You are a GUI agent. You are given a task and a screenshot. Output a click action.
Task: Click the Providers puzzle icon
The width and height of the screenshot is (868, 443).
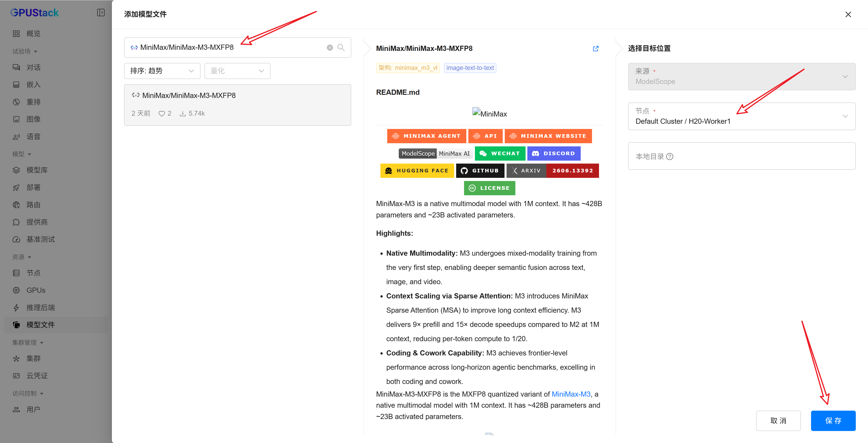pyautogui.click(x=16, y=222)
